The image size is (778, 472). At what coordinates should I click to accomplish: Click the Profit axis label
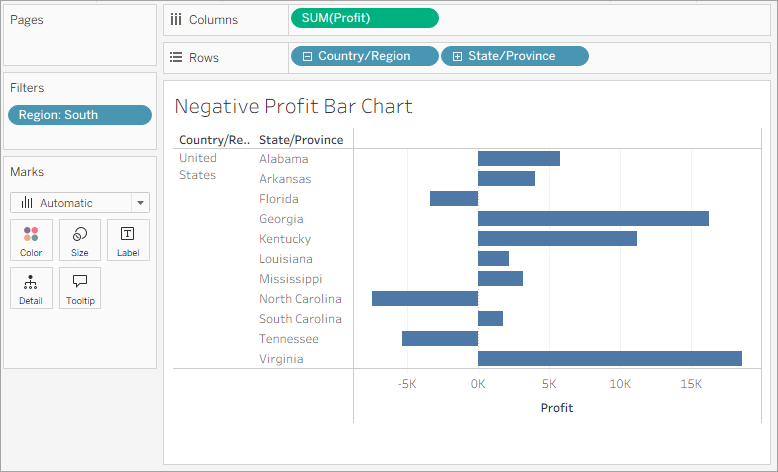tap(557, 408)
